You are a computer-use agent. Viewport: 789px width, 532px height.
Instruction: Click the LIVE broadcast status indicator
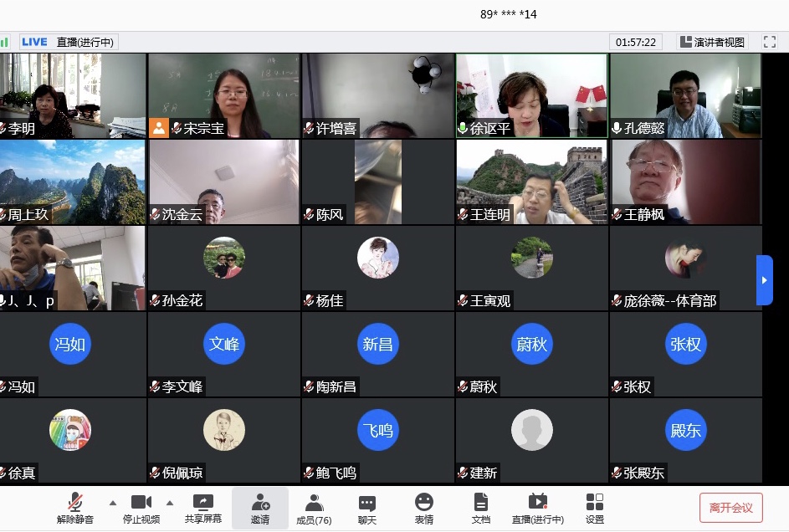click(x=34, y=42)
